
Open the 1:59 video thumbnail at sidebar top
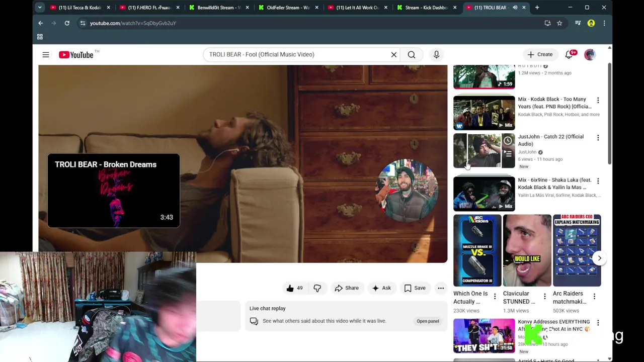point(484,76)
